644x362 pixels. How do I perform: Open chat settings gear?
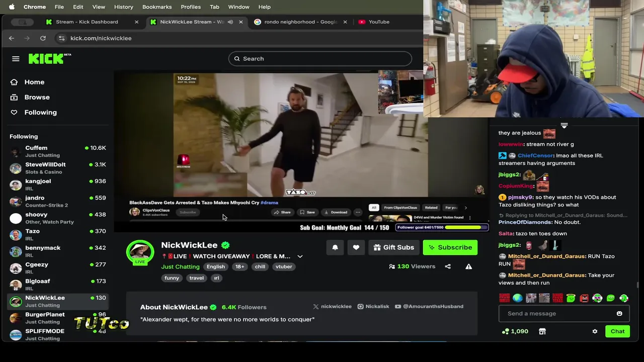595,331
